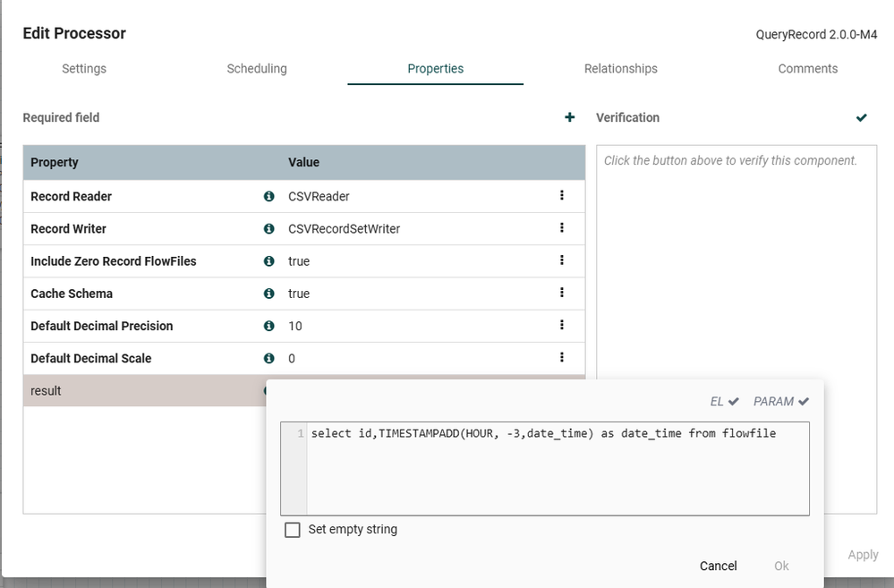
Task: Click the add property plus icon
Action: click(x=569, y=117)
